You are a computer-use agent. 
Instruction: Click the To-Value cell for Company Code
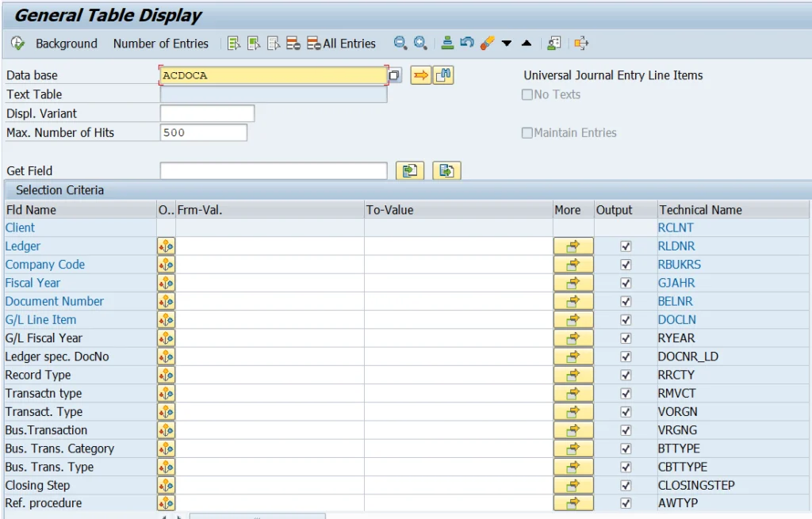coord(458,265)
